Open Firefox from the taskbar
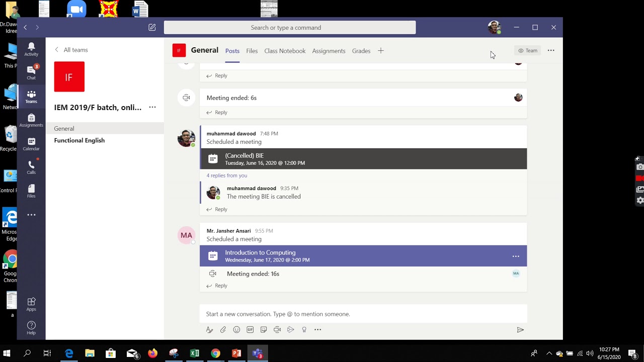Image resolution: width=644 pixels, height=362 pixels. pos(152,353)
